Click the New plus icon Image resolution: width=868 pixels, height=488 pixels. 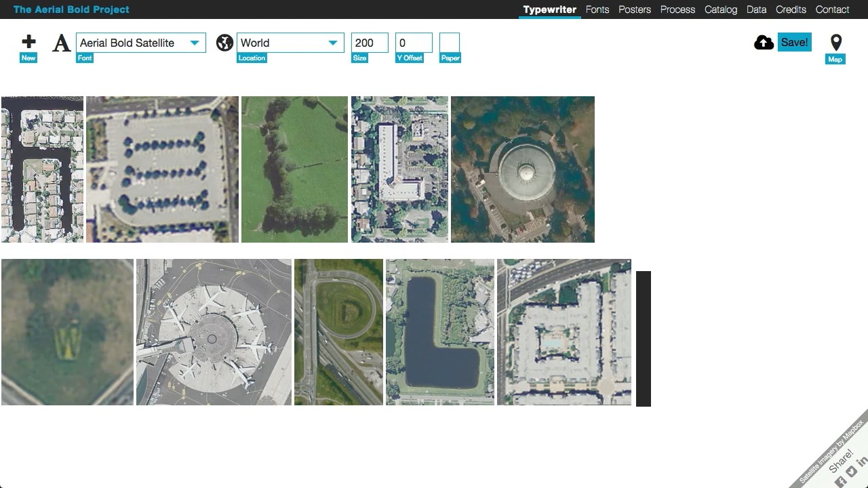click(x=28, y=41)
